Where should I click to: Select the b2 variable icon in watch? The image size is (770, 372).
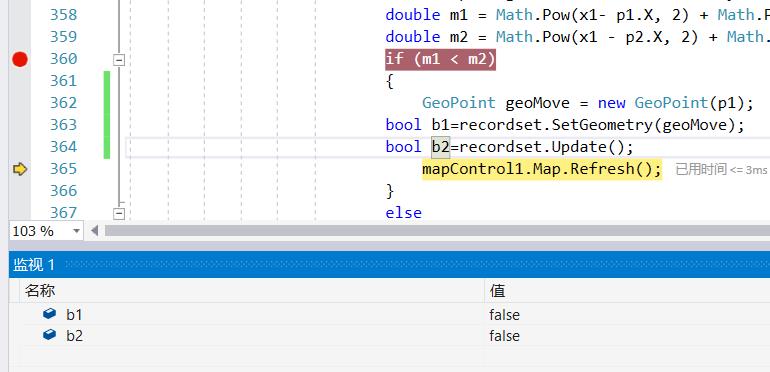pyautogui.click(x=50, y=335)
